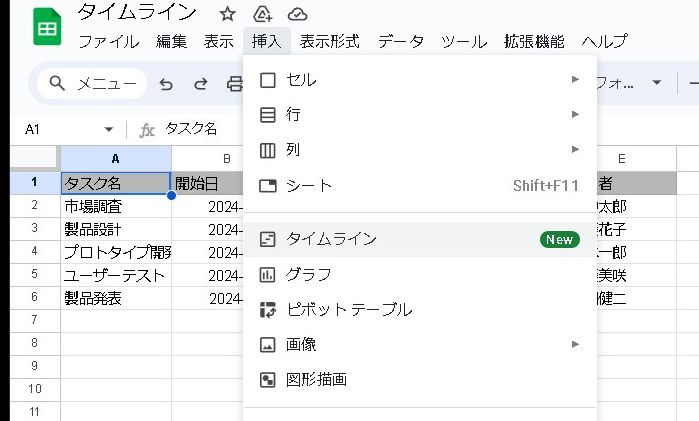Viewport: 699px width, 421px height.
Task: Open the name box dropdown arrow
Action: tap(109, 129)
